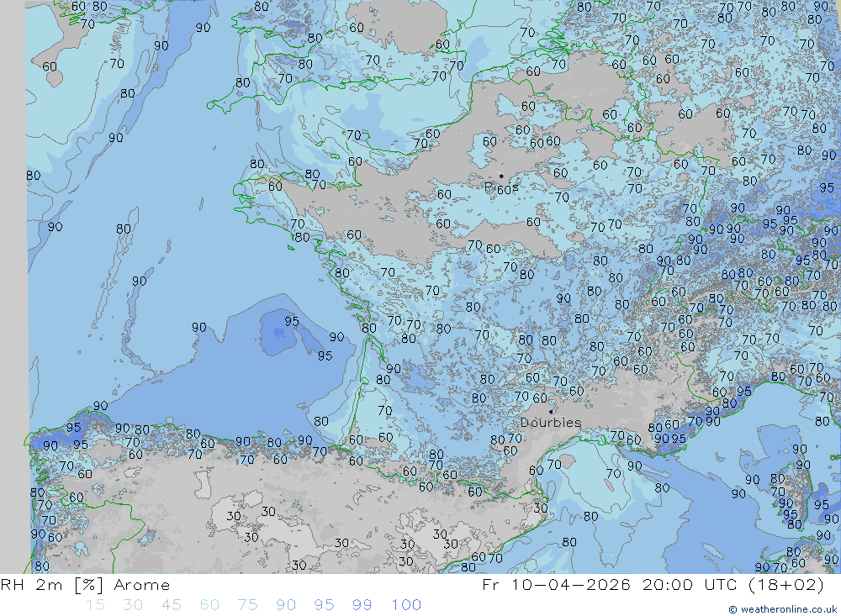Click the Dourbies city label
Screen dimensions: 841x616
pyautogui.click(x=551, y=423)
